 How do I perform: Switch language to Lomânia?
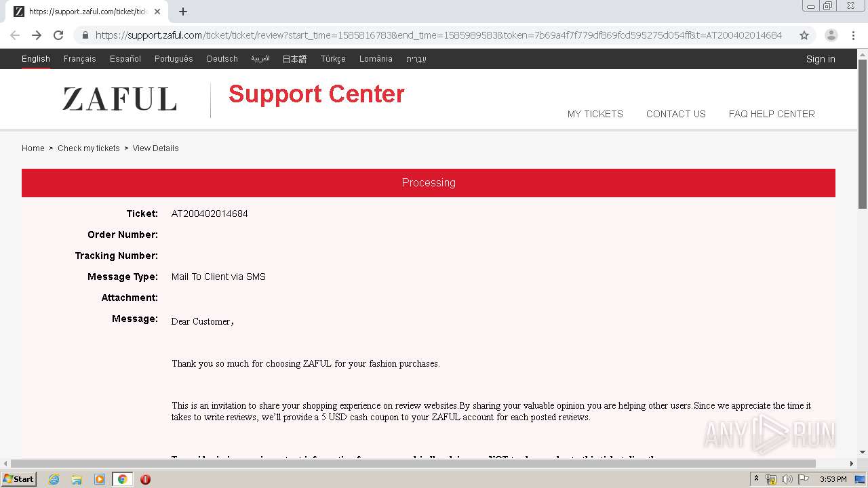pyautogui.click(x=376, y=59)
